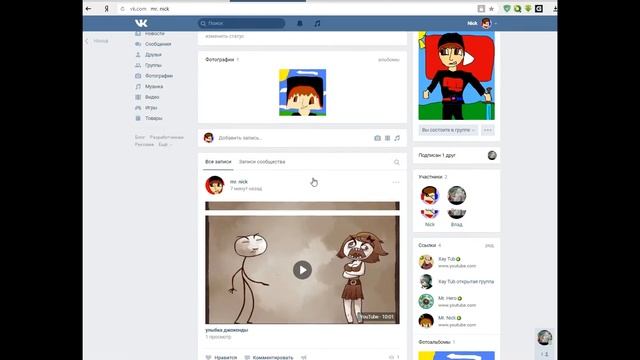Expand the Ещё footer dropdown
Viewport: 640px width, 360px height.
pyautogui.click(x=164, y=144)
